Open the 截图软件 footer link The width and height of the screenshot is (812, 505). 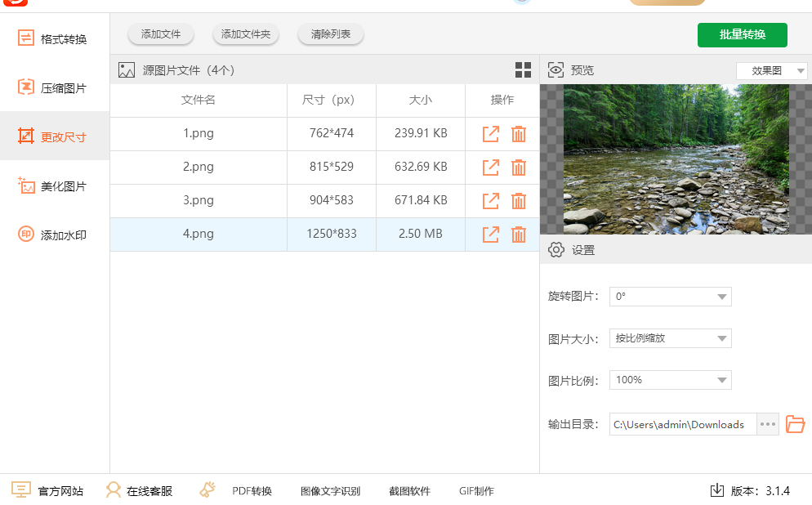[x=409, y=491]
